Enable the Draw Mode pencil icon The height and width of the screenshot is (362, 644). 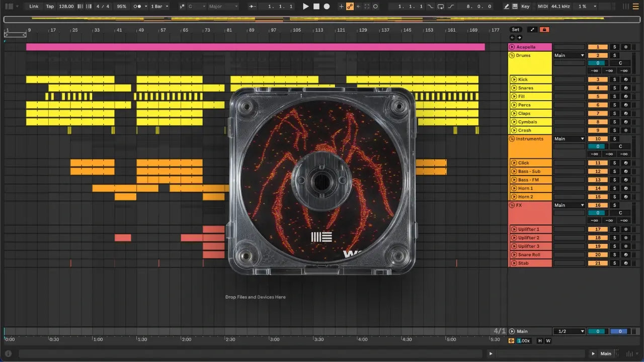(507, 7)
